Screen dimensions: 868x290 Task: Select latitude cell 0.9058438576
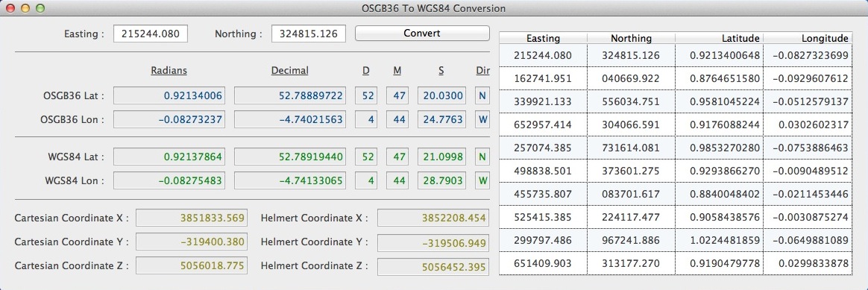pos(719,218)
